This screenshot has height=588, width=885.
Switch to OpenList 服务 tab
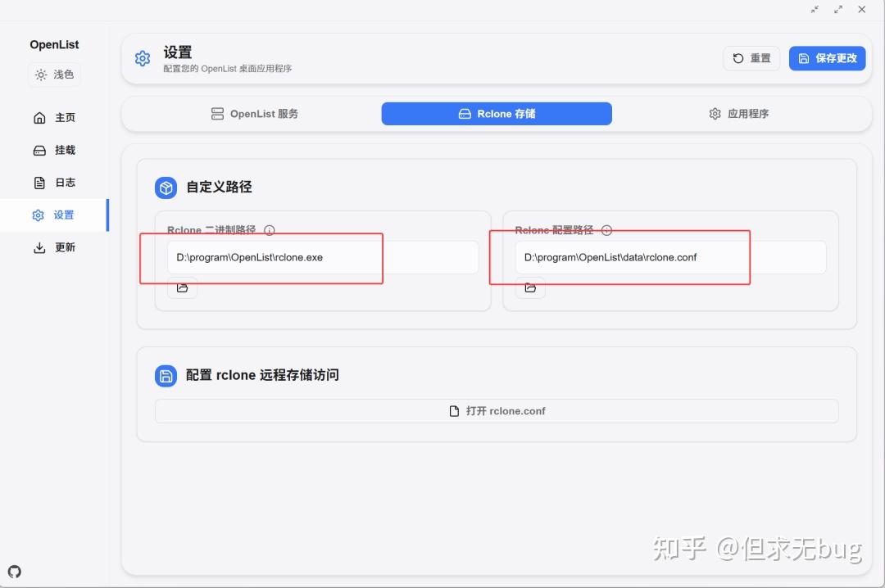(254, 114)
